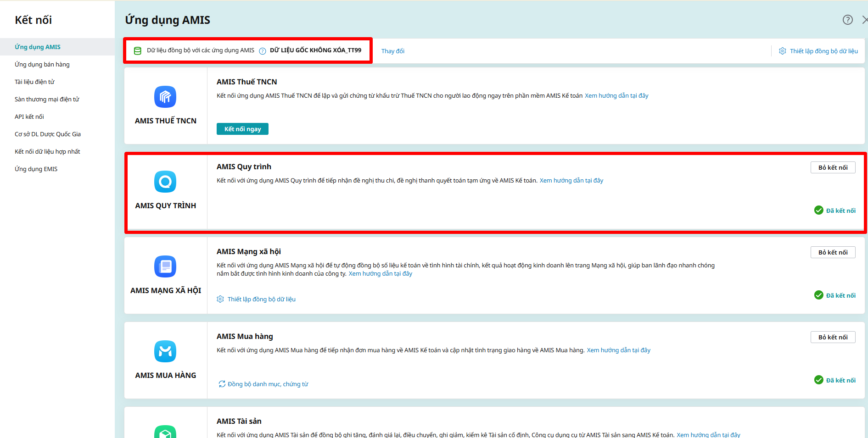The height and width of the screenshot is (438, 868).
Task: Click gear icon in AMIS Mạng xã hội card
Action: 220,299
